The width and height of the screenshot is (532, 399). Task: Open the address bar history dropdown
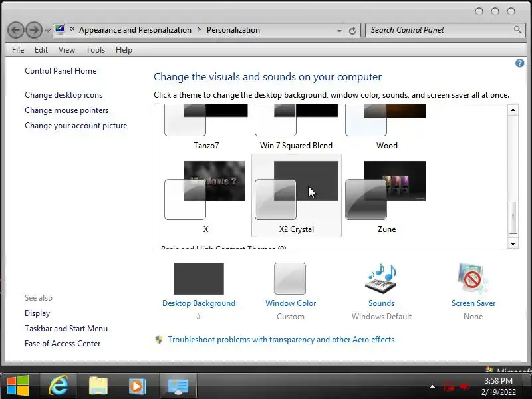coord(339,31)
